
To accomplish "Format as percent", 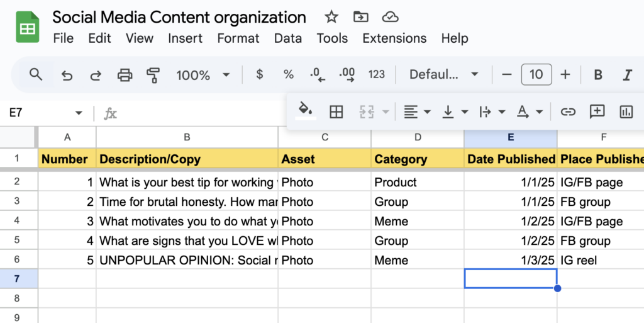I will pos(289,75).
